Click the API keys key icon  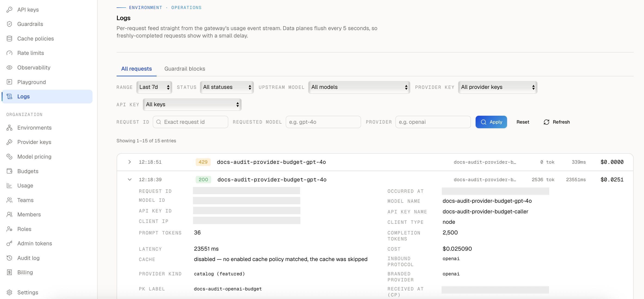[9, 9]
